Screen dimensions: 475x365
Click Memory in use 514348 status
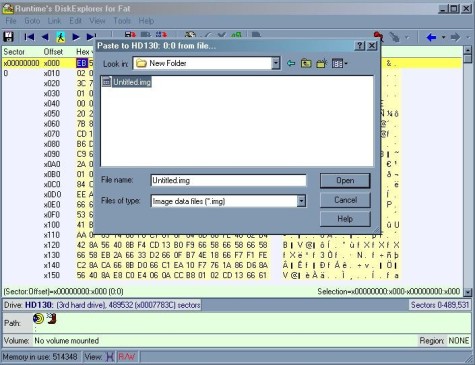point(40,357)
